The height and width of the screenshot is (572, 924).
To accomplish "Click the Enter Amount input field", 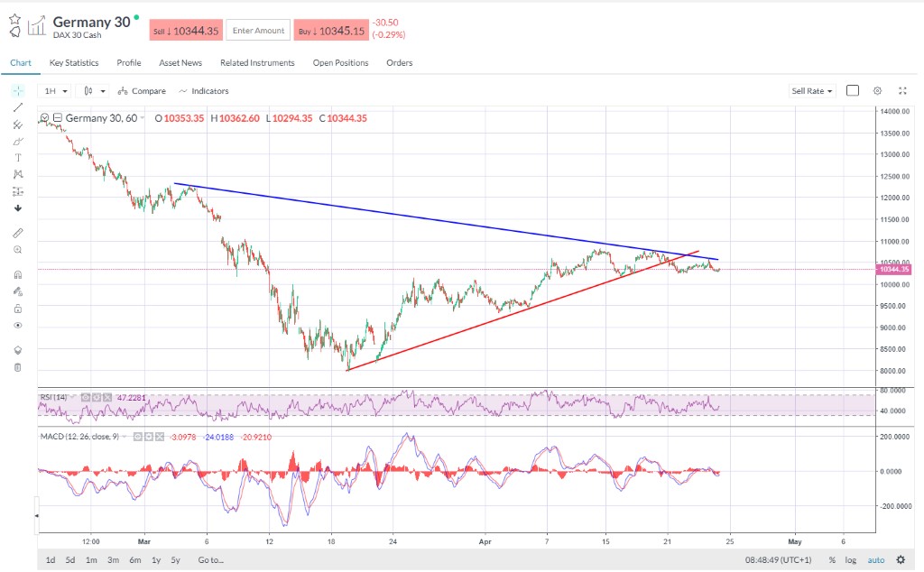I will 258,31.
